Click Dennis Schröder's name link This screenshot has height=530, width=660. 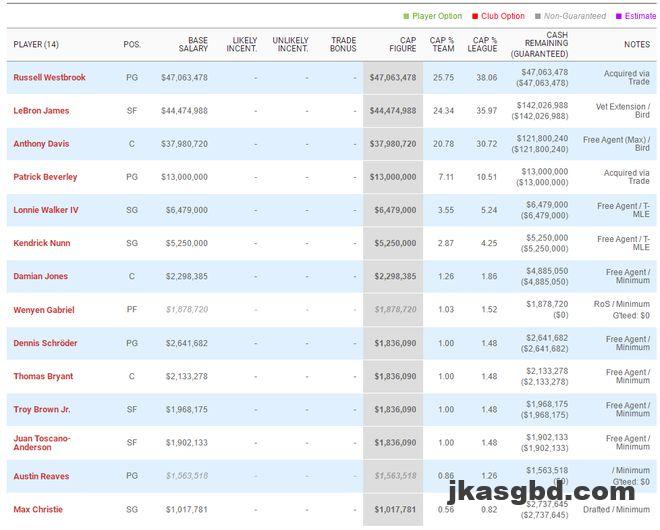tap(45, 343)
